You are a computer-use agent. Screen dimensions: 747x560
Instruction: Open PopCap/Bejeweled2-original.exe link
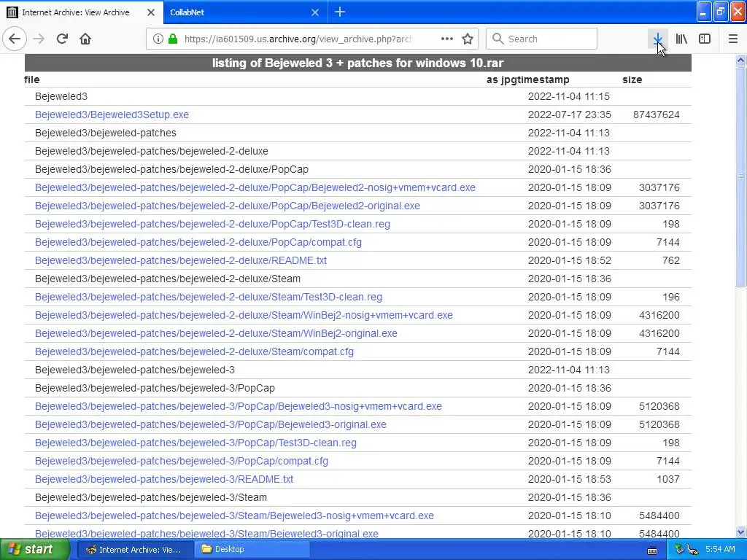point(228,206)
